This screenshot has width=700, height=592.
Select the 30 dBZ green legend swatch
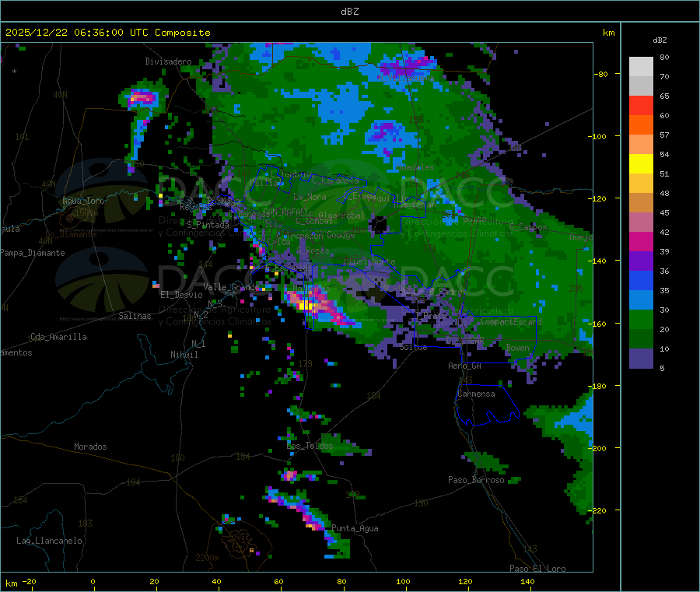pyautogui.click(x=641, y=320)
